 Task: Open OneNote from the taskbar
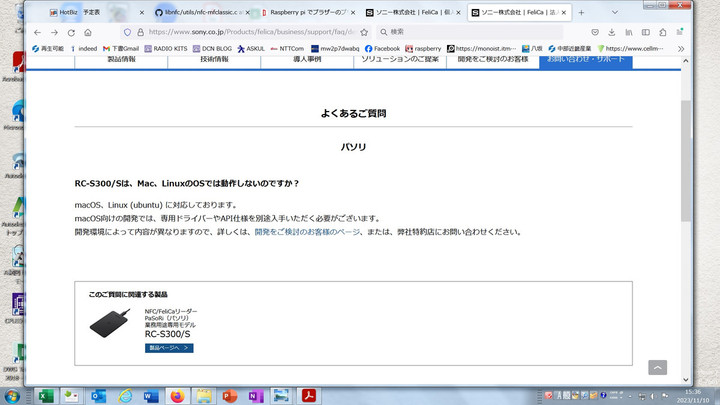click(256, 396)
